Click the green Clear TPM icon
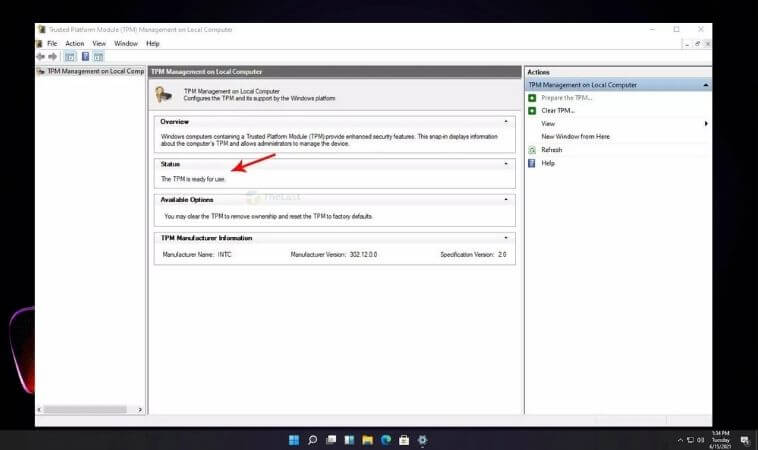The height and width of the screenshot is (450, 758). 532,111
